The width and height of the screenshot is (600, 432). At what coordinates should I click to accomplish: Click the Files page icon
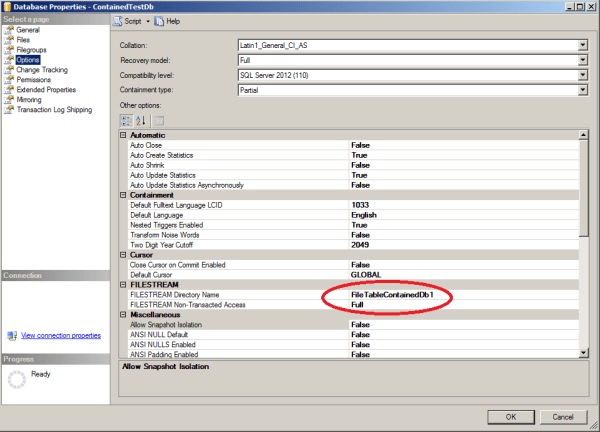tap(9, 40)
